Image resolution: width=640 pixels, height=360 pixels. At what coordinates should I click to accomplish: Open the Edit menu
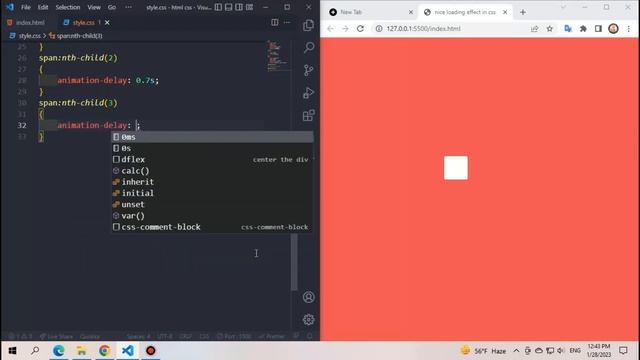click(x=43, y=7)
